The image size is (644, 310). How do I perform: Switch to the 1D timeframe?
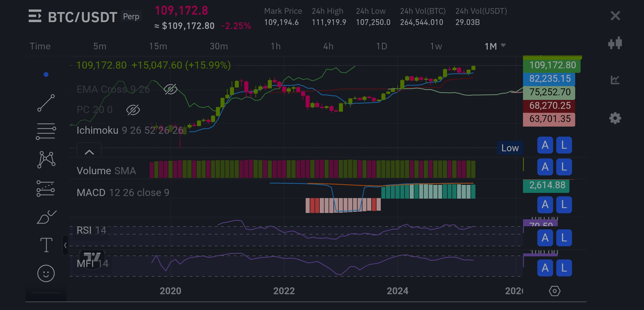point(382,46)
